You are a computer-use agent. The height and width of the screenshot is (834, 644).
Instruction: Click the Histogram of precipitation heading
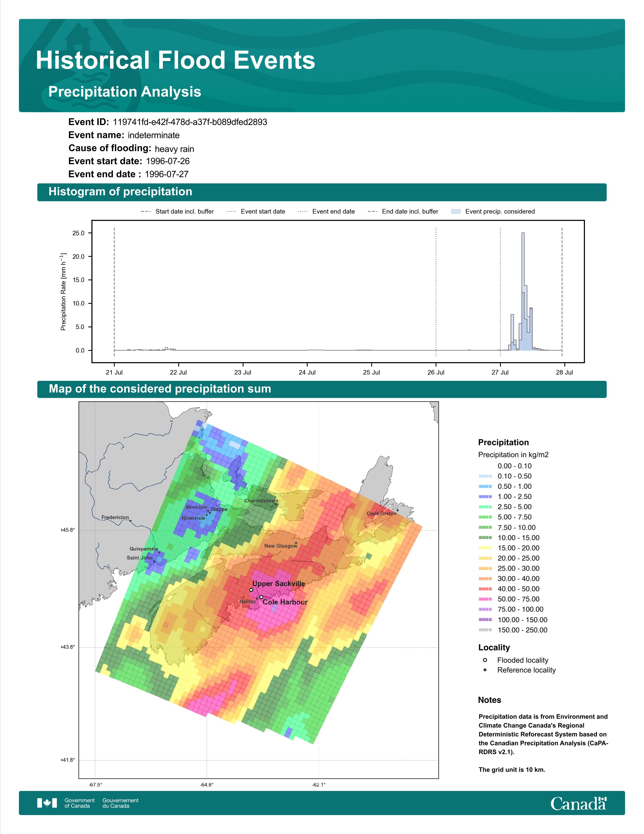coord(120,192)
